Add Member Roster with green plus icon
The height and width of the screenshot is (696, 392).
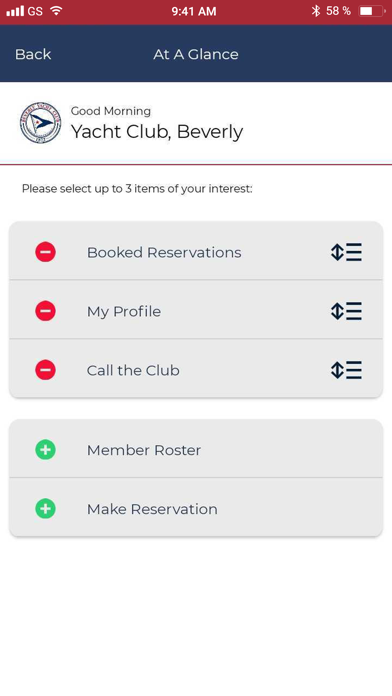(x=45, y=450)
